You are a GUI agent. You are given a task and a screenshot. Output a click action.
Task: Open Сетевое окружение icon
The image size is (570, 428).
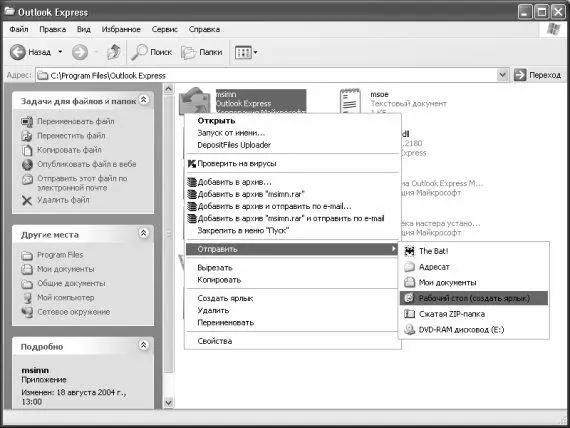(x=27, y=312)
